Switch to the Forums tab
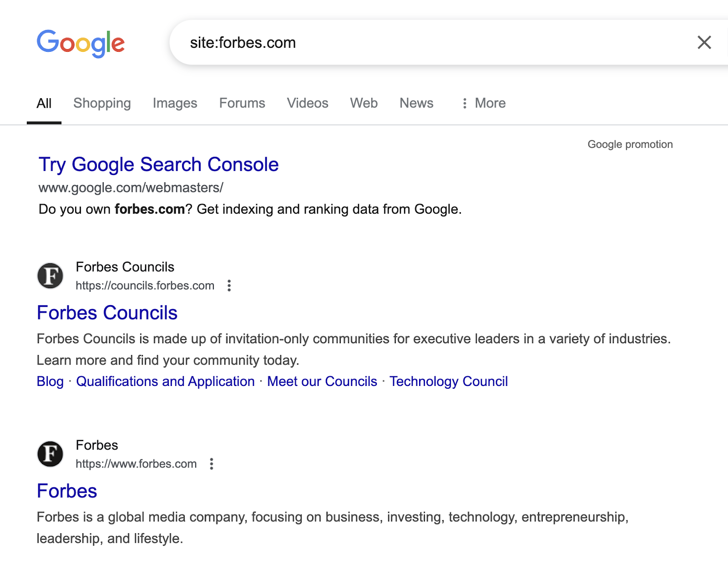The width and height of the screenshot is (728, 571). [x=242, y=103]
